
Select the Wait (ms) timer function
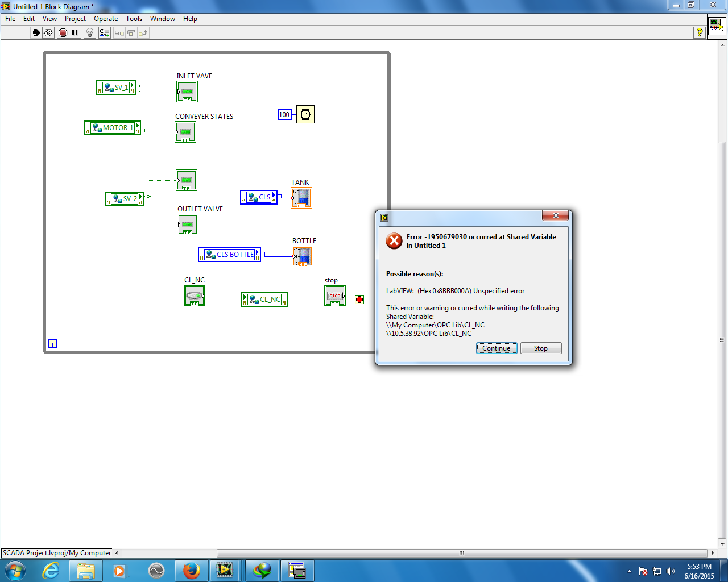[305, 114]
